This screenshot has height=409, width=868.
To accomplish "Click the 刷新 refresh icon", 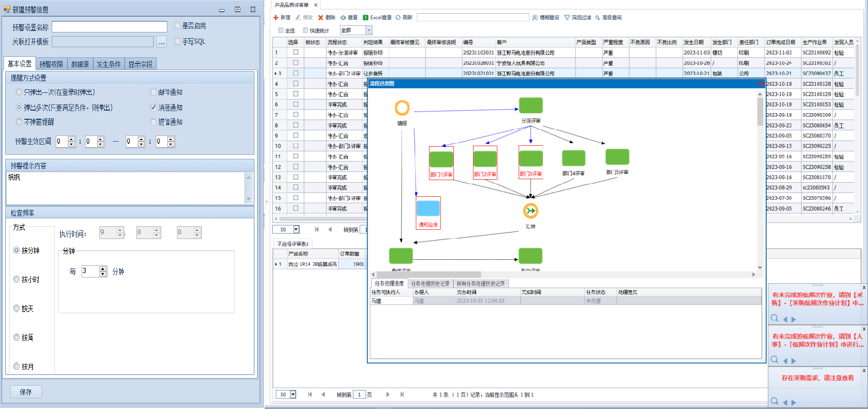I will 398,17.
